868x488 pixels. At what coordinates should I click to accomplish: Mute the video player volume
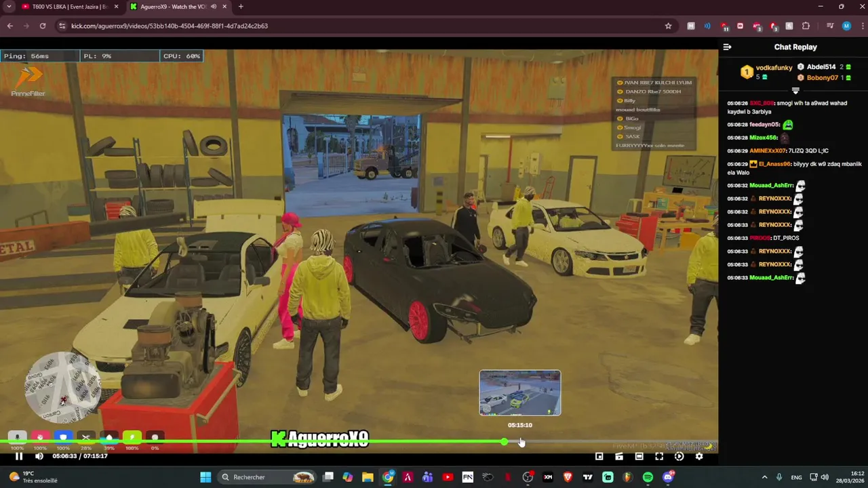click(x=39, y=456)
